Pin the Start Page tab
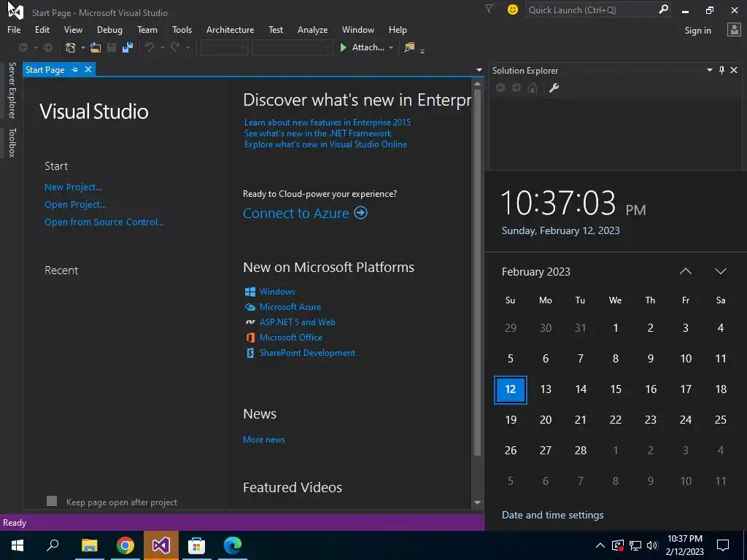747x560 pixels. click(x=75, y=69)
